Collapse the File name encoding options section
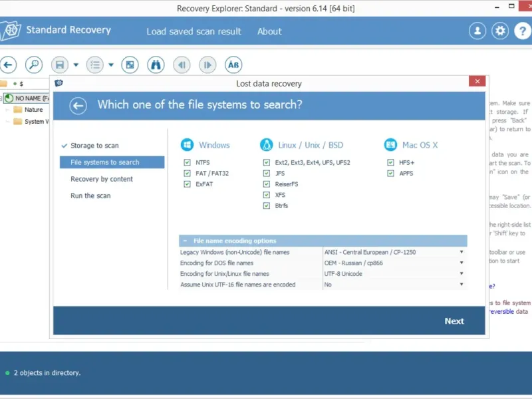532x399 pixels. click(184, 241)
